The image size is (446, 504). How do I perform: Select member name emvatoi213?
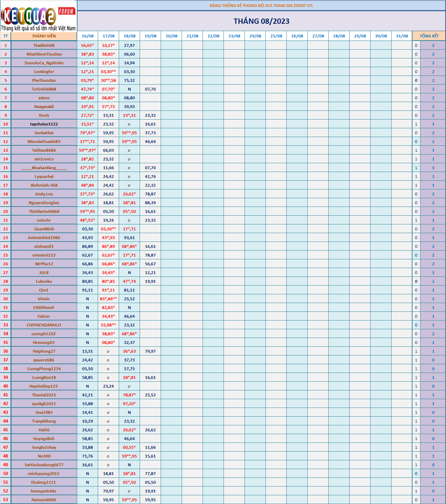(x=44, y=255)
